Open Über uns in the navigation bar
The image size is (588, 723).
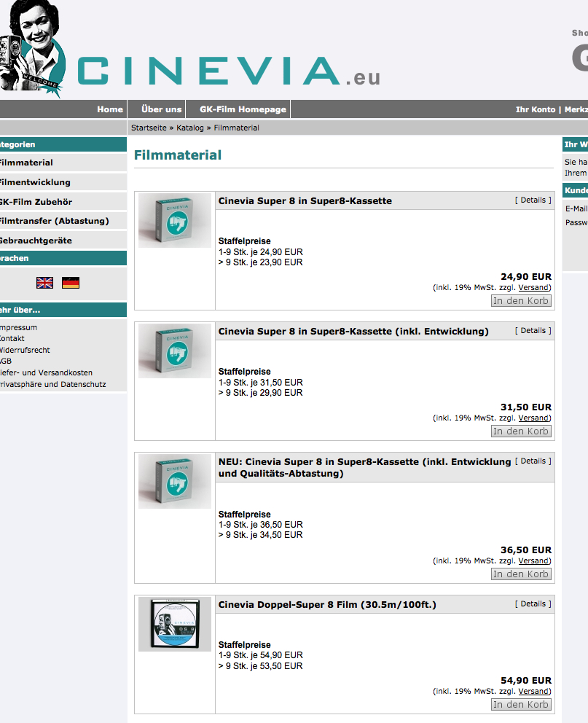161,109
